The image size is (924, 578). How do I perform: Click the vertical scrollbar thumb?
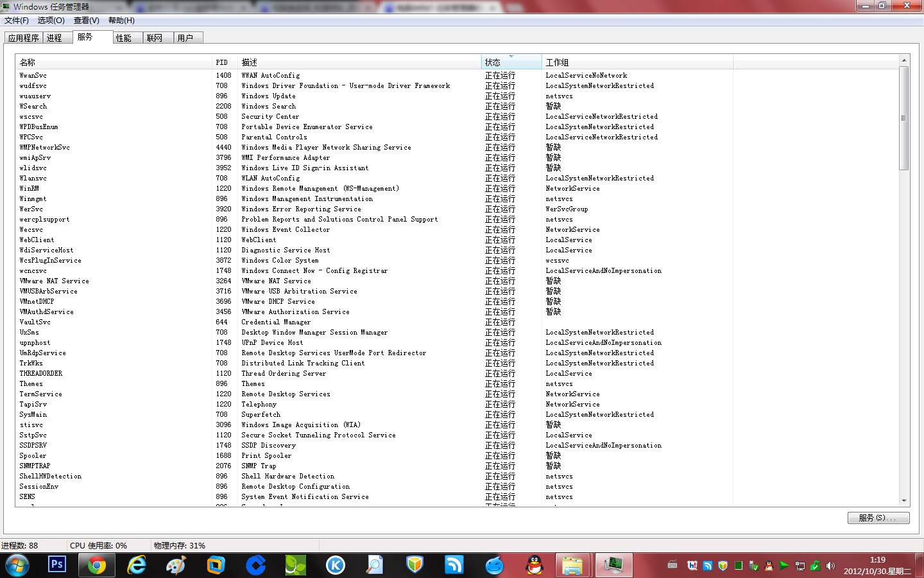(904, 118)
